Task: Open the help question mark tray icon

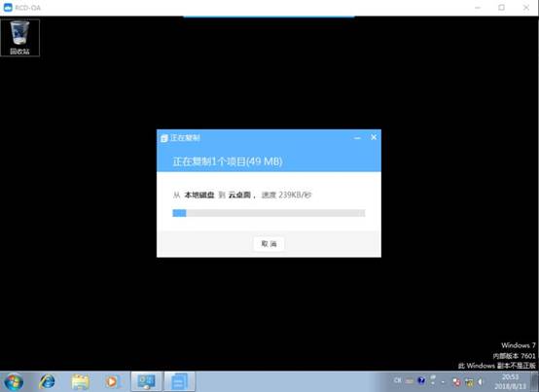Action: (421, 380)
